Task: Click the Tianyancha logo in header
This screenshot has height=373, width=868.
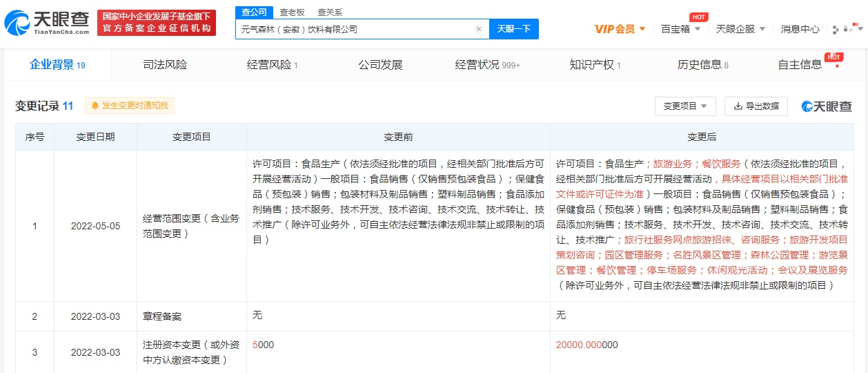Action: point(46,23)
